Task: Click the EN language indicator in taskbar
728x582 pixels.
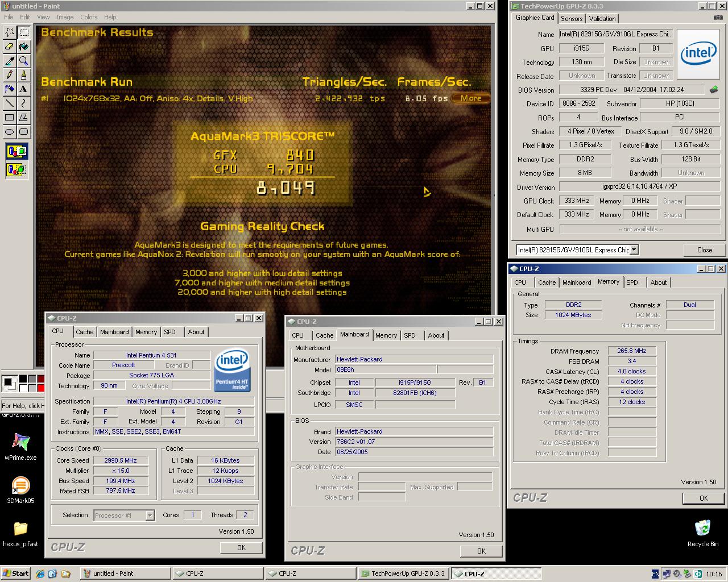Action: 655,574
